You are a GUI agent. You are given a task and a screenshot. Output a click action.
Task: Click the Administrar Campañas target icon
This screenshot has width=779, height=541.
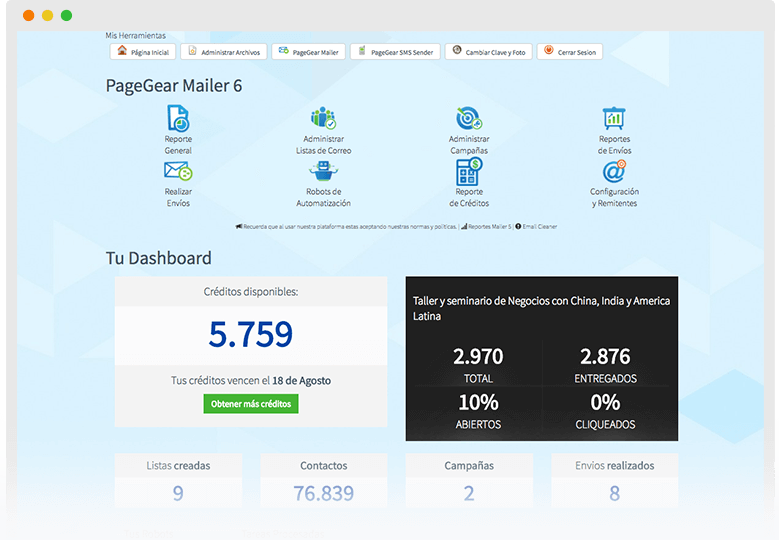468,118
